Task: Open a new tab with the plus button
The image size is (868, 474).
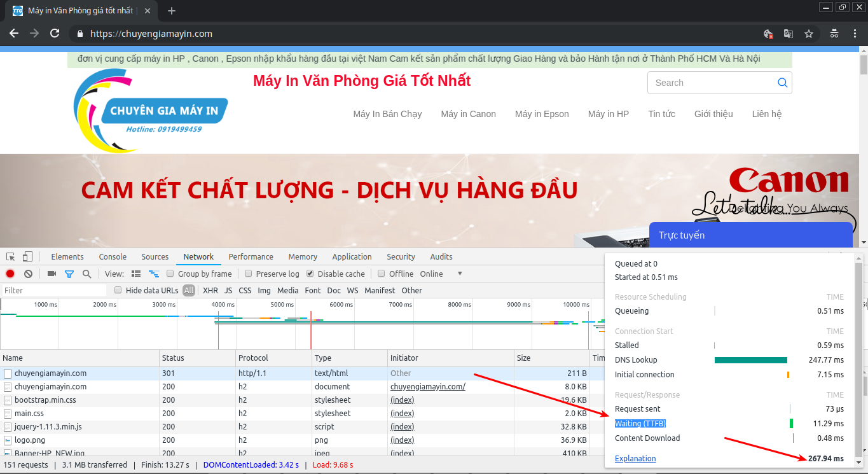Action: pyautogui.click(x=171, y=11)
